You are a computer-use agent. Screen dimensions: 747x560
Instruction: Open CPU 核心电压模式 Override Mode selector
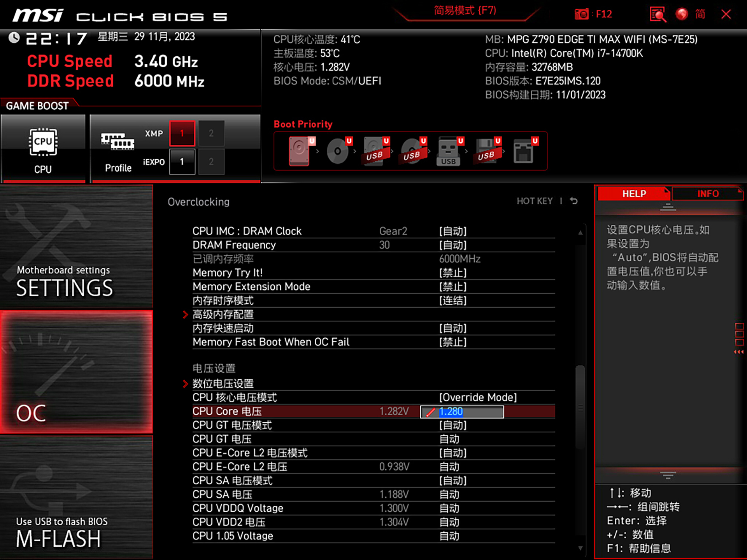(x=478, y=397)
